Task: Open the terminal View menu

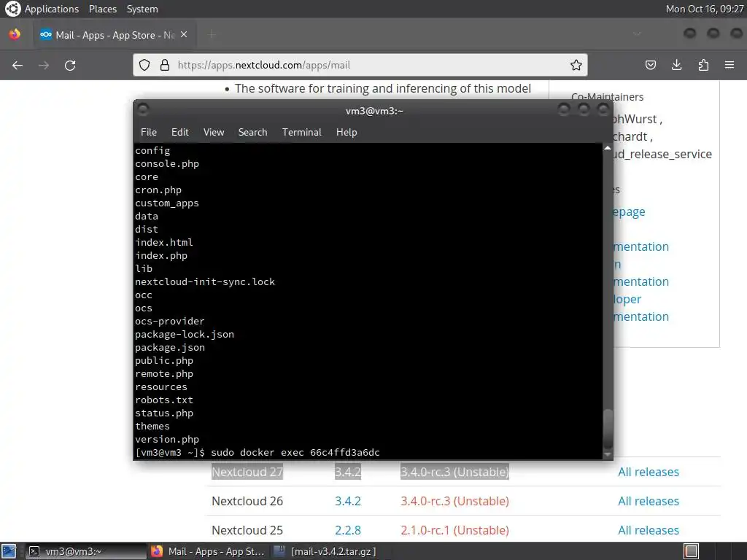Action: point(214,133)
